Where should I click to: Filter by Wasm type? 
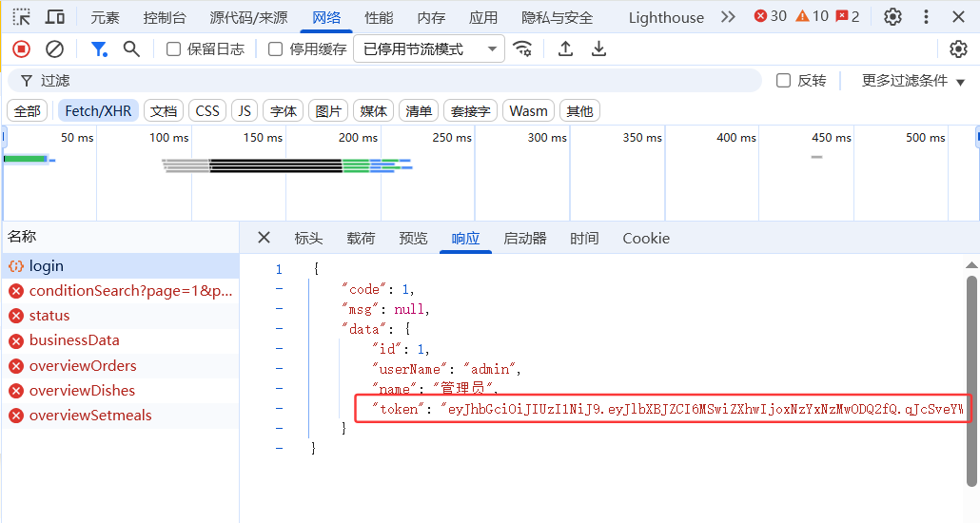tap(528, 111)
